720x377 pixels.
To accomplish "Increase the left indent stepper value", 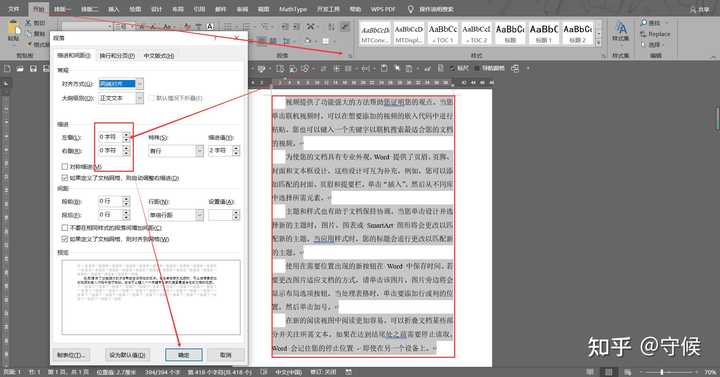I will [126, 134].
